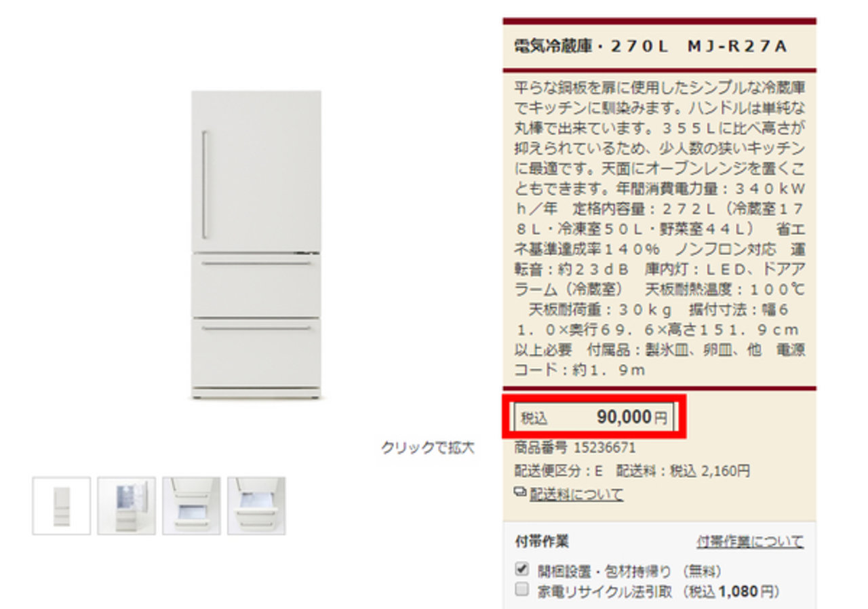
Task: Uncheck the 開梱設置・包材持帰り checkbox
Action: coord(521,569)
